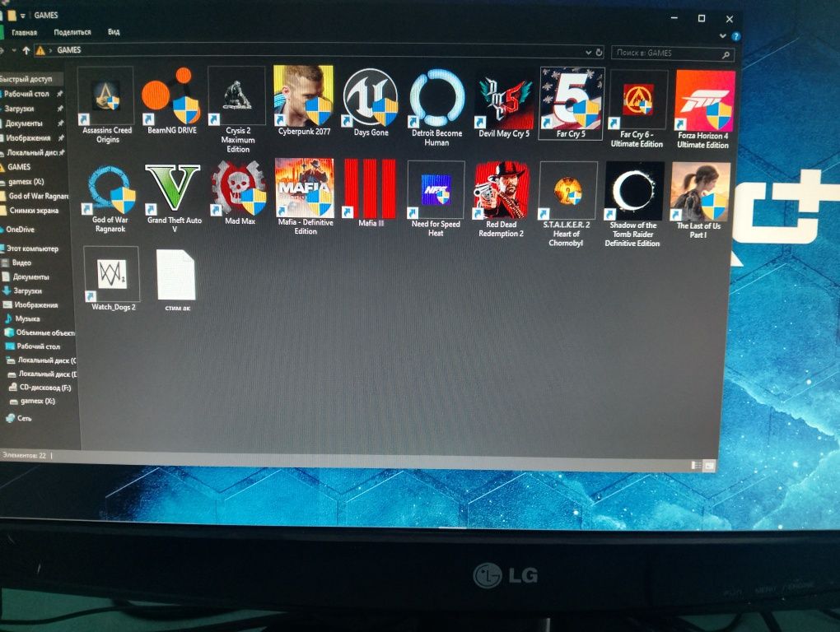This screenshot has height=632, width=840.
Task: Select the Days Gone Unreal icon
Action: [x=371, y=97]
